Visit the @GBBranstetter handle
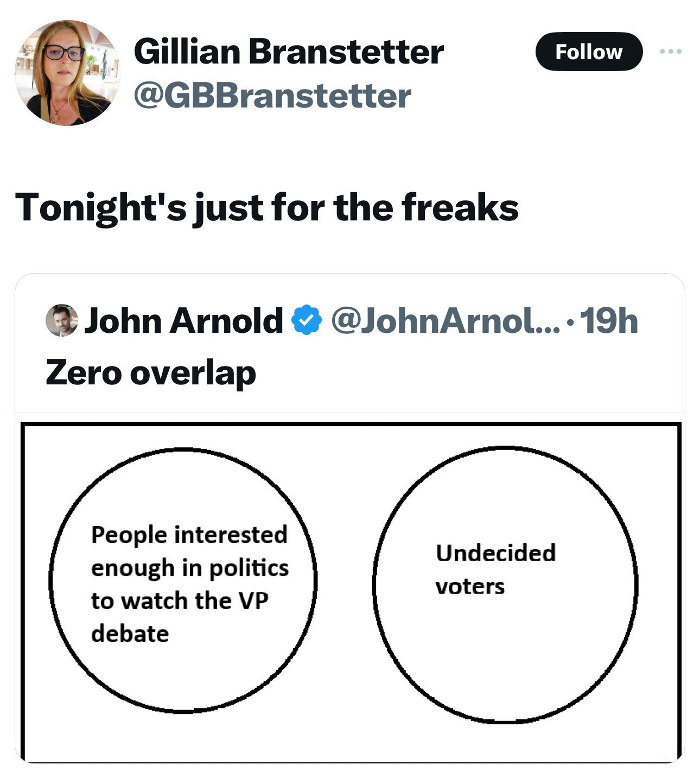The image size is (700, 778). (x=272, y=96)
